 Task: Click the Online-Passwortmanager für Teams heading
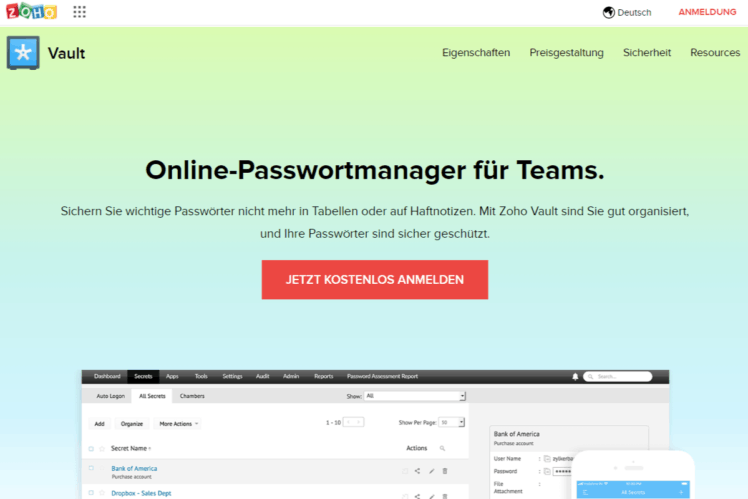point(374,170)
